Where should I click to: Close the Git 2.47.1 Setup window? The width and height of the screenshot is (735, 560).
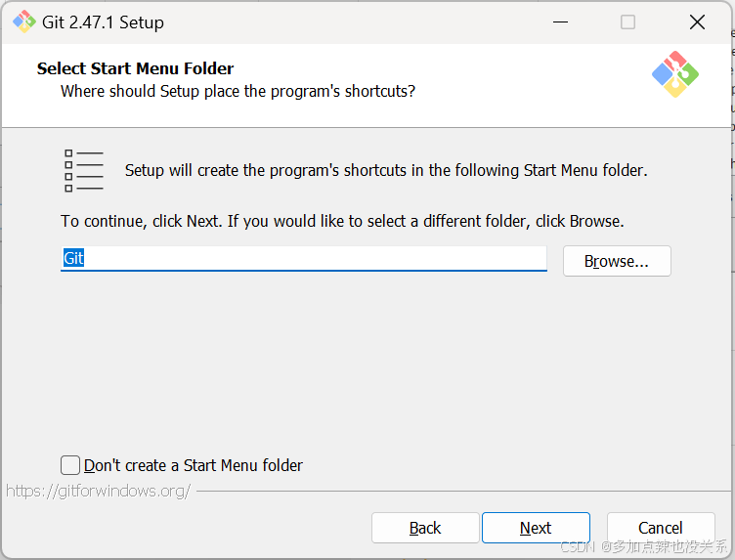point(697,22)
